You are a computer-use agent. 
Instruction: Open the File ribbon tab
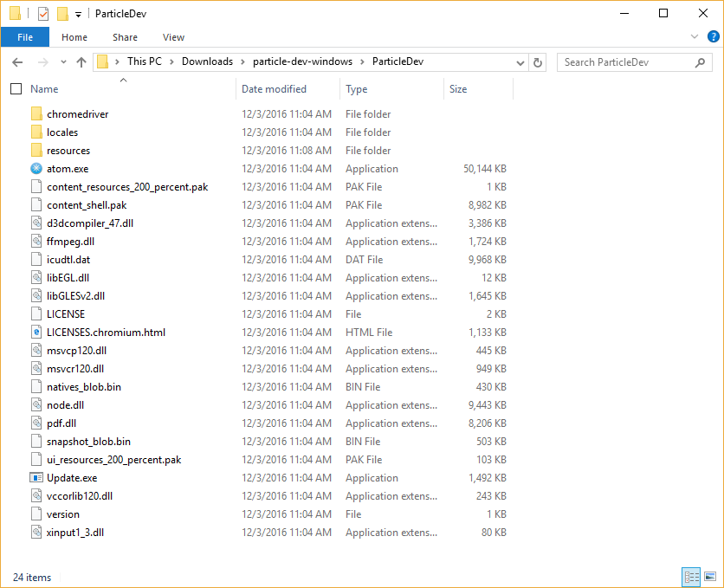pyautogui.click(x=25, y=37)
